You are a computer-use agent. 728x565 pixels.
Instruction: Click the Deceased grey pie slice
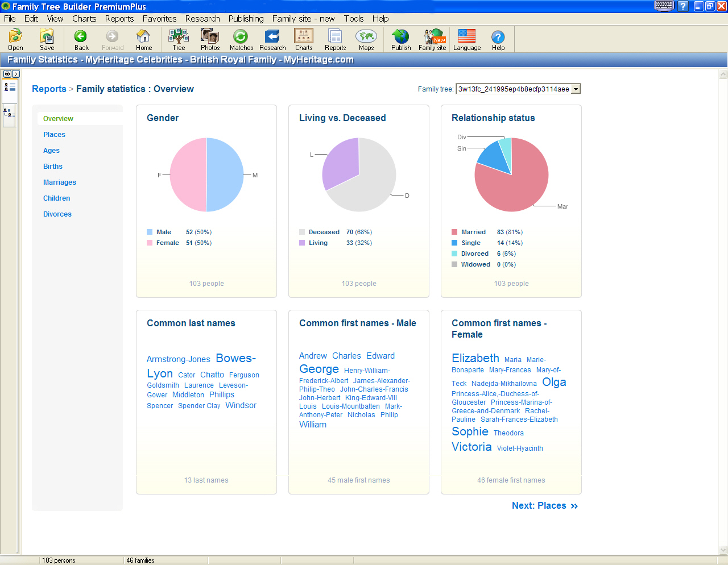coord(370,182)
